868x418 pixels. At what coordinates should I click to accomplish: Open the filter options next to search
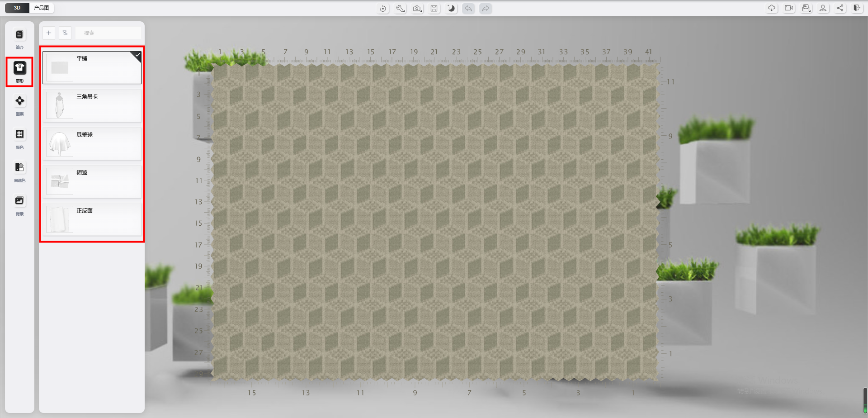(65, 33)
